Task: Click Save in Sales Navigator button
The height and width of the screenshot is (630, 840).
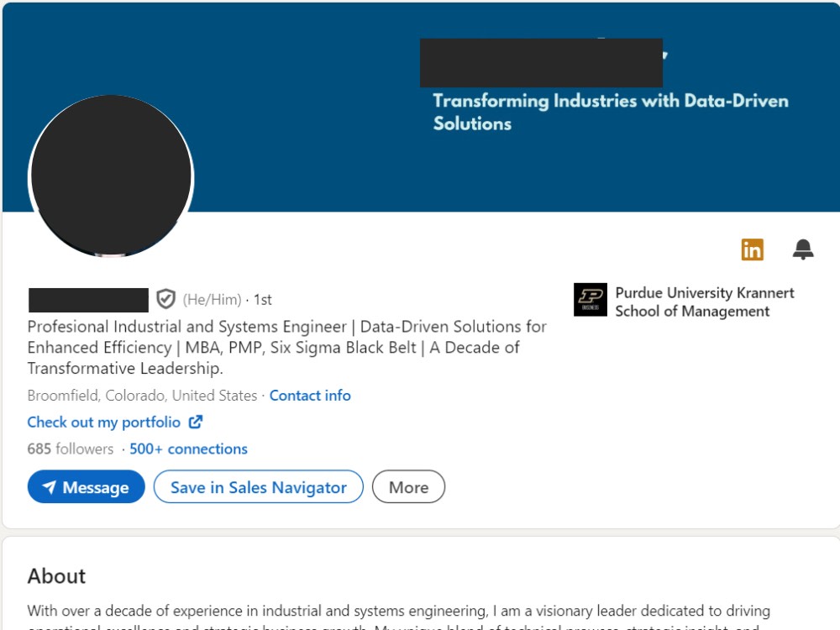Action: pyautogui.click(x=258, y=487)
